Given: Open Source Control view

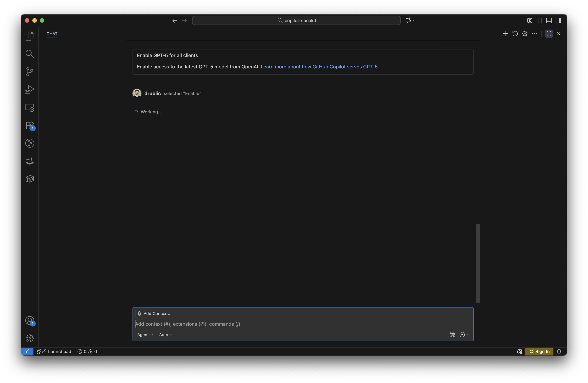Looking at the screenshot, I should pos(30,72).
